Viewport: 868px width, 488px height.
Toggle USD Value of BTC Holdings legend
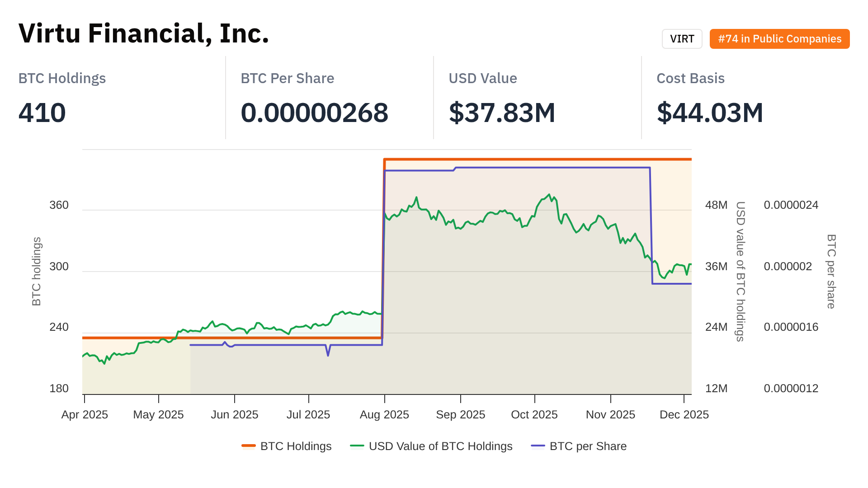[x=440, y=446]
